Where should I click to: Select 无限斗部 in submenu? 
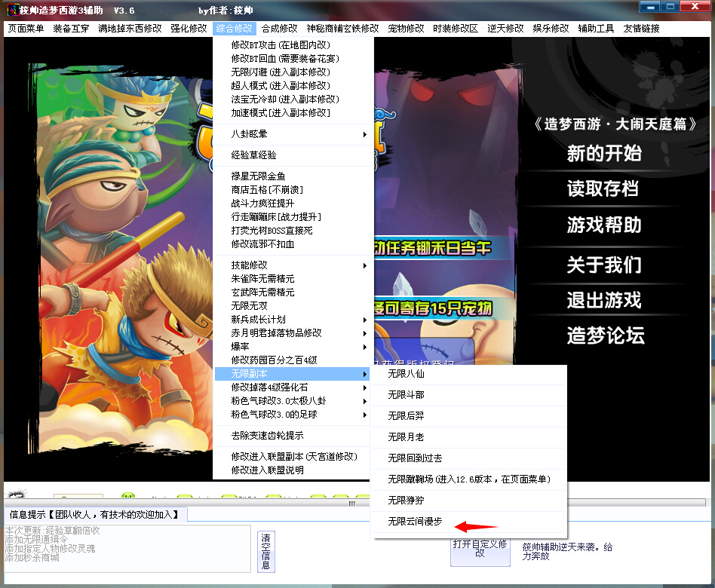tap(469, 395)
